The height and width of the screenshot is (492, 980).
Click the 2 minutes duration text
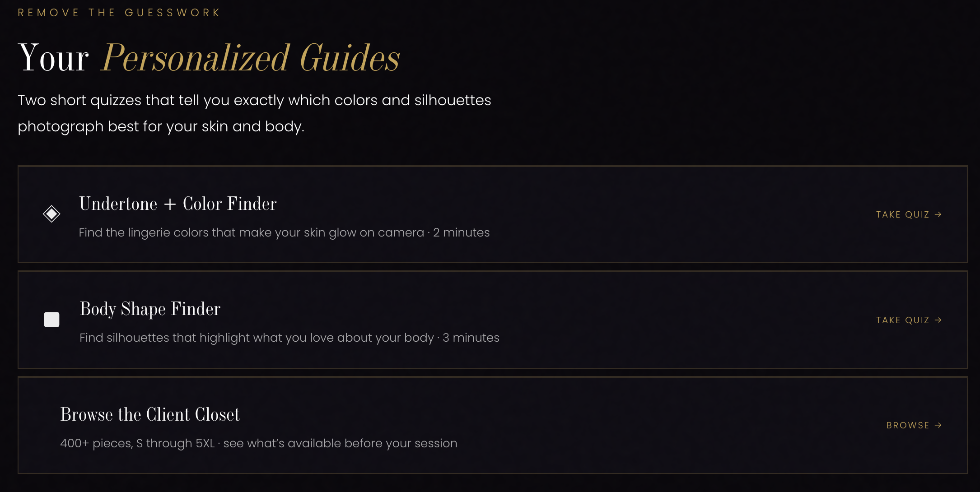coord(461,232)
